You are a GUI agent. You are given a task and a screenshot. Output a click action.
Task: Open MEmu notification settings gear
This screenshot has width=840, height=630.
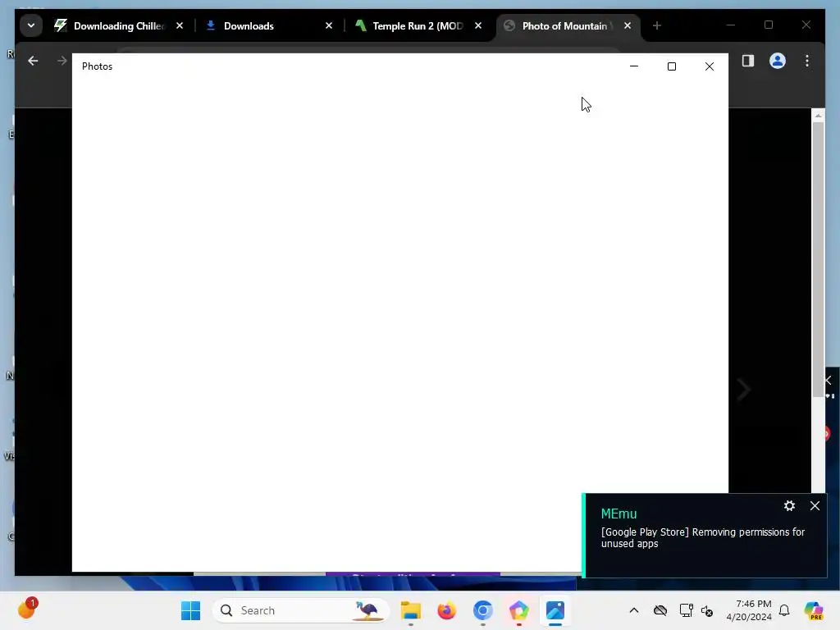click(789, 505)
